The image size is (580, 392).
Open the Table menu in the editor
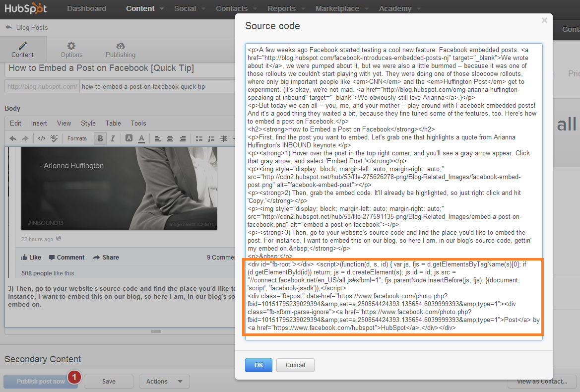pos(113,123)
